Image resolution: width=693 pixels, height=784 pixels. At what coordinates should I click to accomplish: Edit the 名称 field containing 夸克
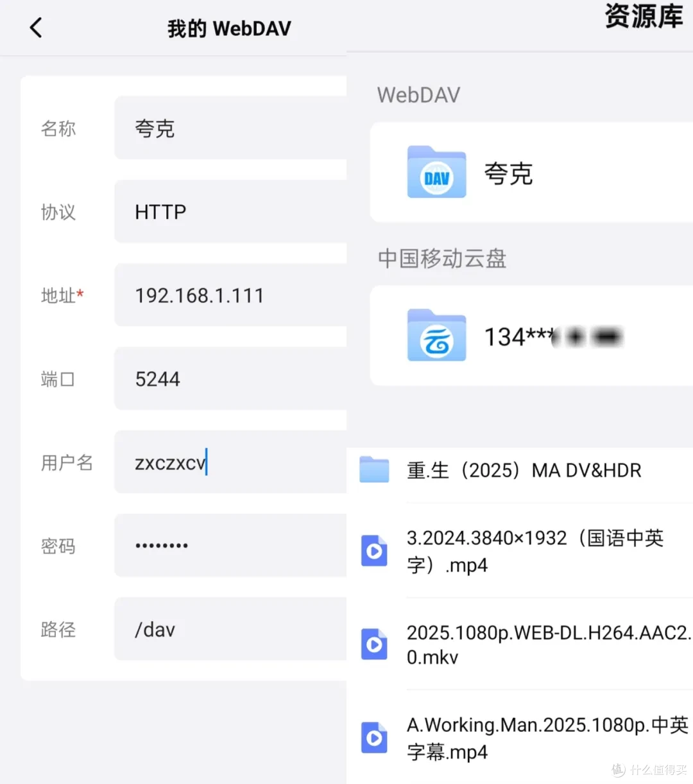[231, 128]
